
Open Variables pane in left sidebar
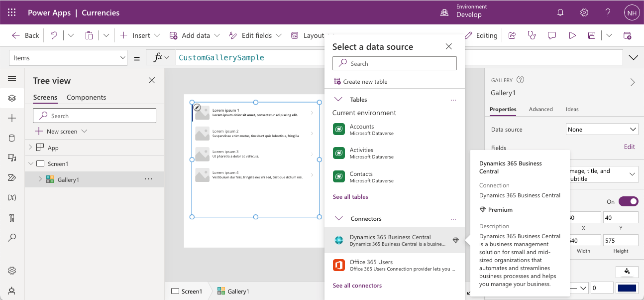[x=12, y=197]
